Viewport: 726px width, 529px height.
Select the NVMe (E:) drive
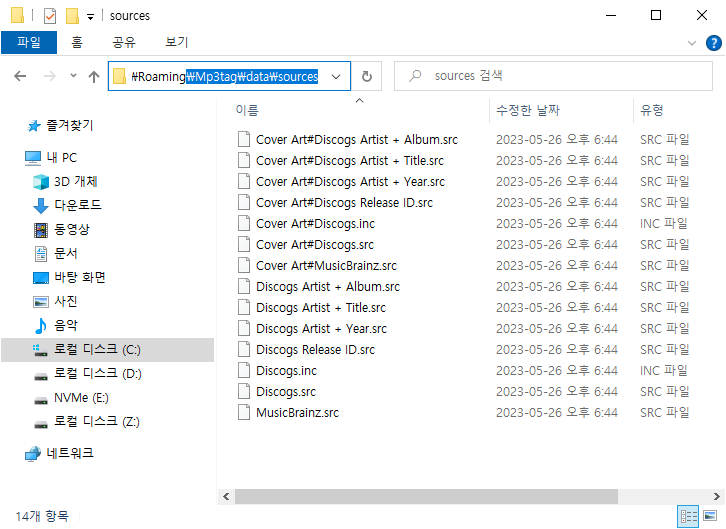pyautogui.click(x=81, y=398)
